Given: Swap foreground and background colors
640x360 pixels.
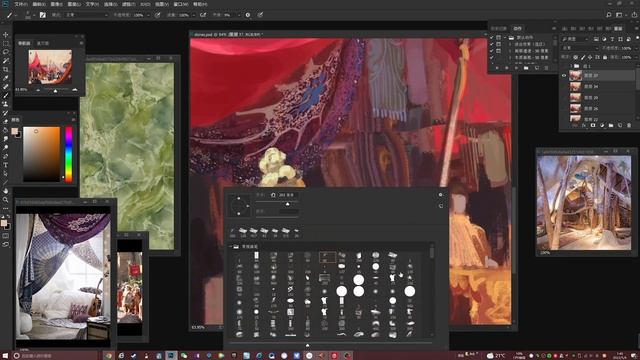Looking at the screenshot, I should 9,217.
